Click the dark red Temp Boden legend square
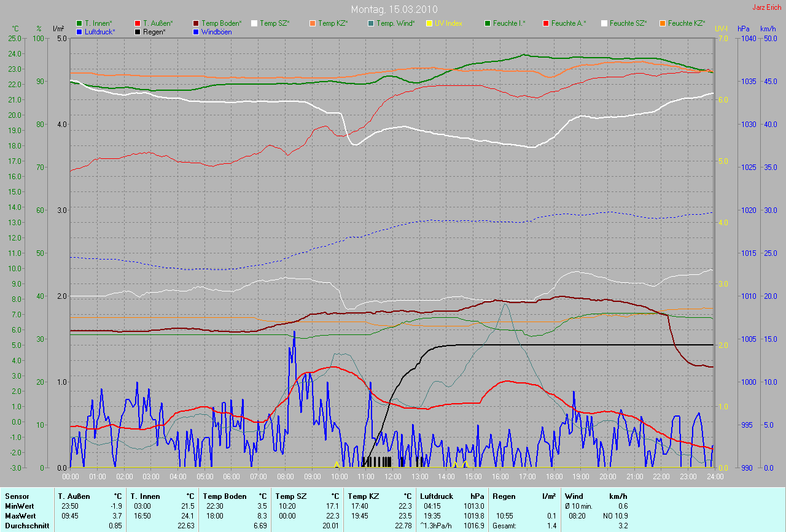The image size is (786, 532). coord(196,23)
